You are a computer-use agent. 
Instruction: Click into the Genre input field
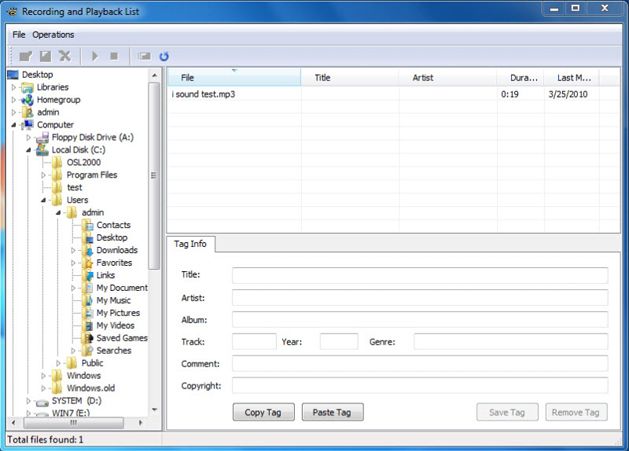[511, 342]
